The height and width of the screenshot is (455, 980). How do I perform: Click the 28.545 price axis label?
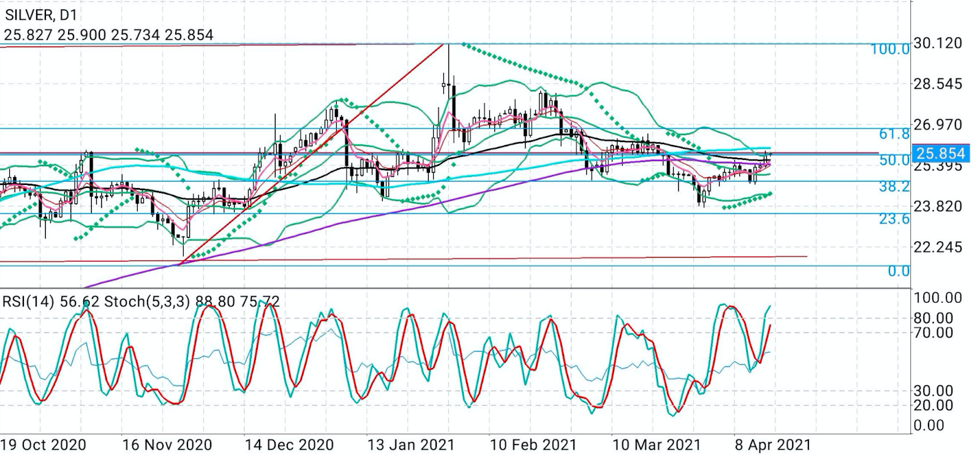click(938, 84)
